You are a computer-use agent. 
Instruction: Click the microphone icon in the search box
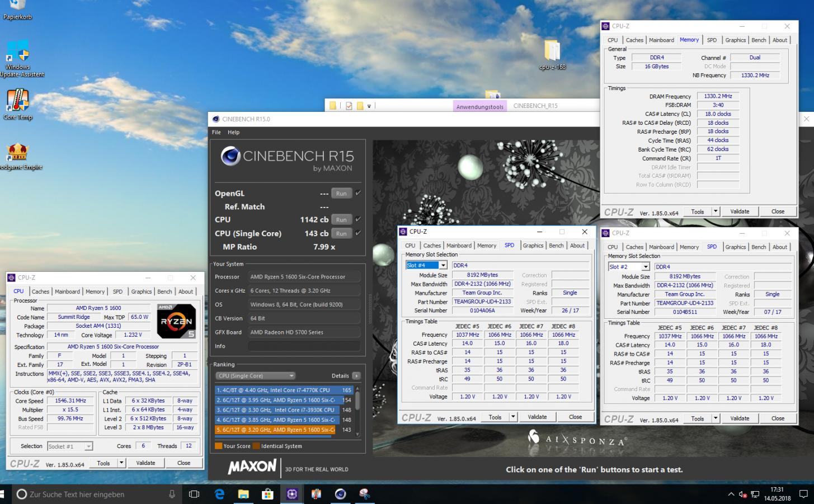tap(172, 494)
